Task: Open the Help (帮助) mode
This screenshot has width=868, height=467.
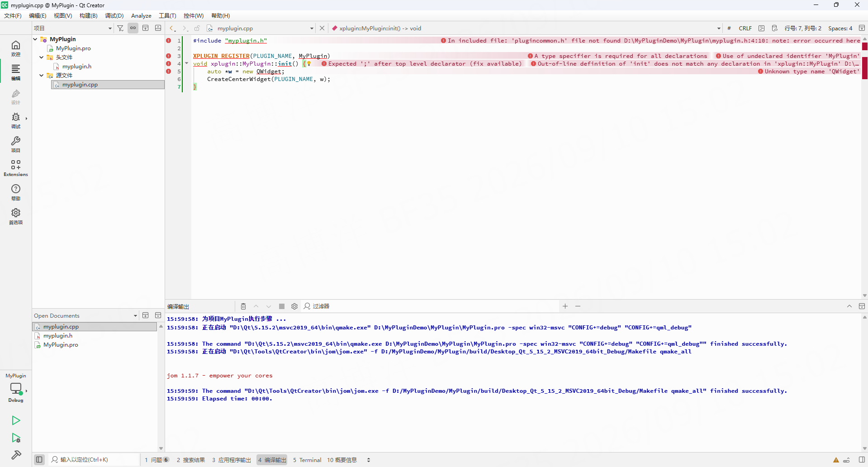Action: click(16, 192)
